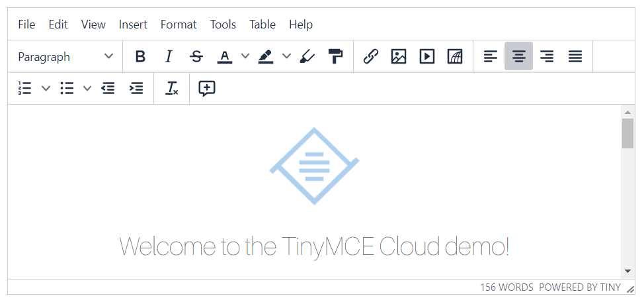Click the highlighter marker icon

click(307, 56)
